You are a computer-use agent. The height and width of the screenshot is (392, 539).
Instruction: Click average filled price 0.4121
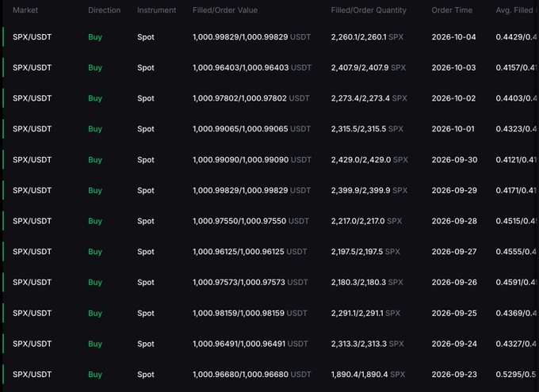tap(516, 160)
